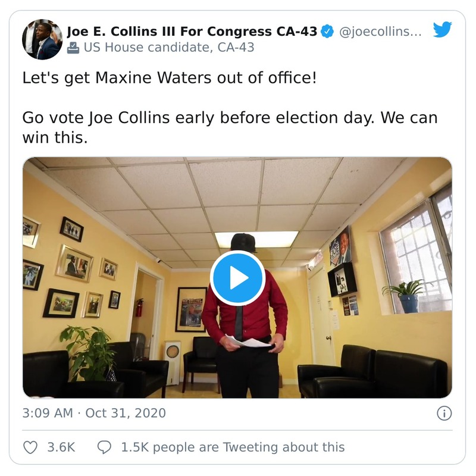Screen dimensions: 476x476
Task: Click the blue verified badge
Action: pyautogui.click(x=327, y=32)
